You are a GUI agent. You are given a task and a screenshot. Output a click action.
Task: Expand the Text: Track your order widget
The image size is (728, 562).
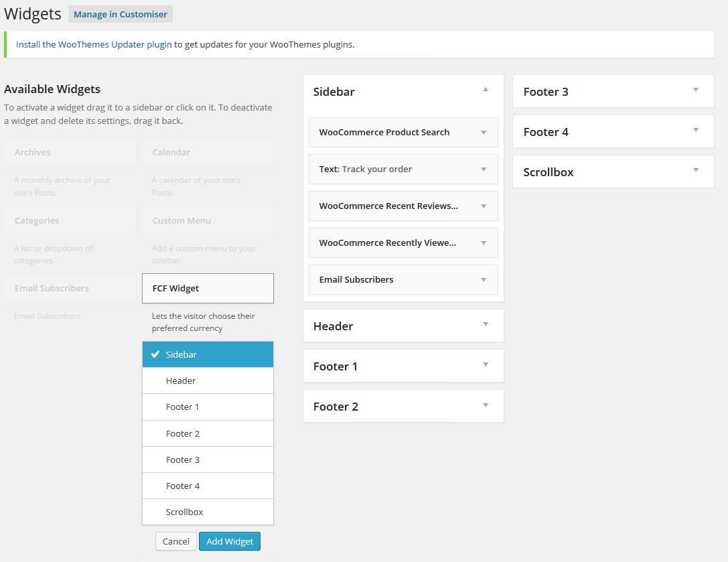click(484, 169)
